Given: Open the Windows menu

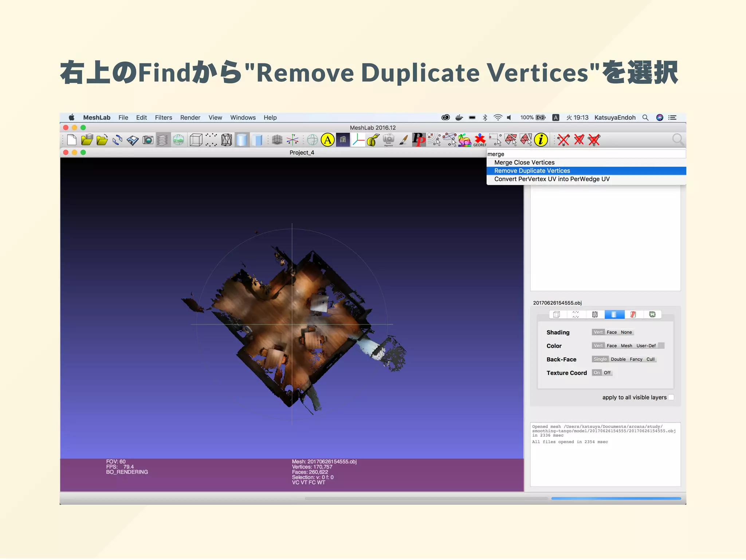Looking at the screenshot, I should [243, 118].
